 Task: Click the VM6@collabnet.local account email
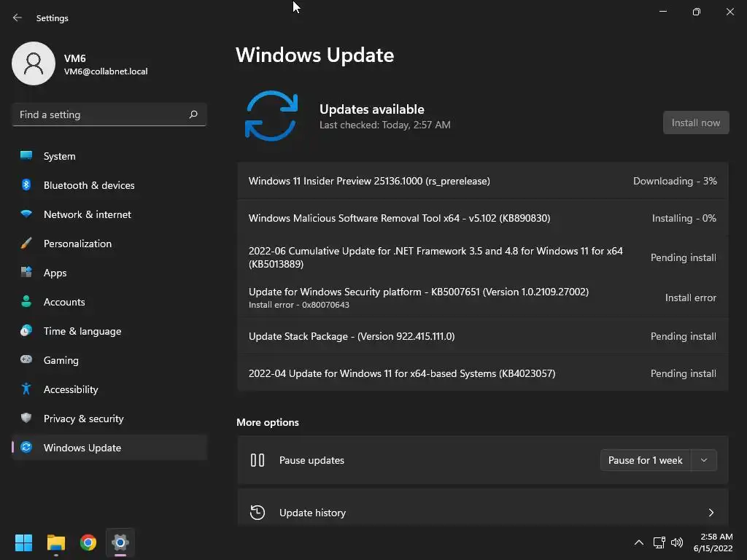point(106,71)
